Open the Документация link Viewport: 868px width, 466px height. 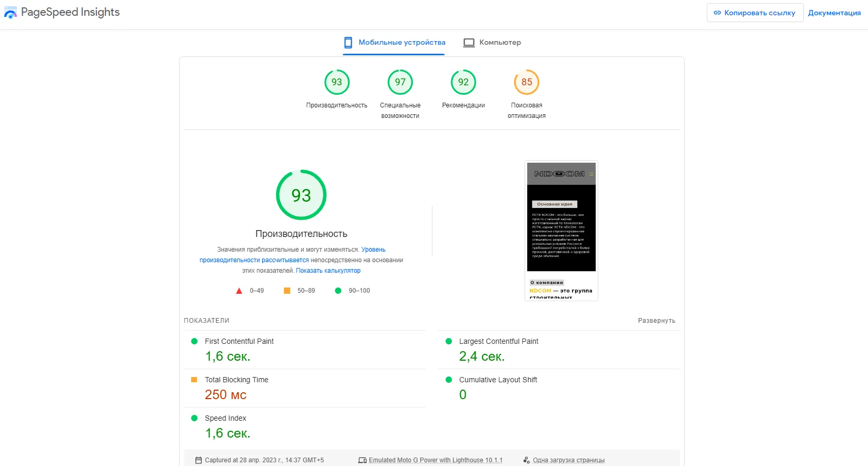(834, 13)
